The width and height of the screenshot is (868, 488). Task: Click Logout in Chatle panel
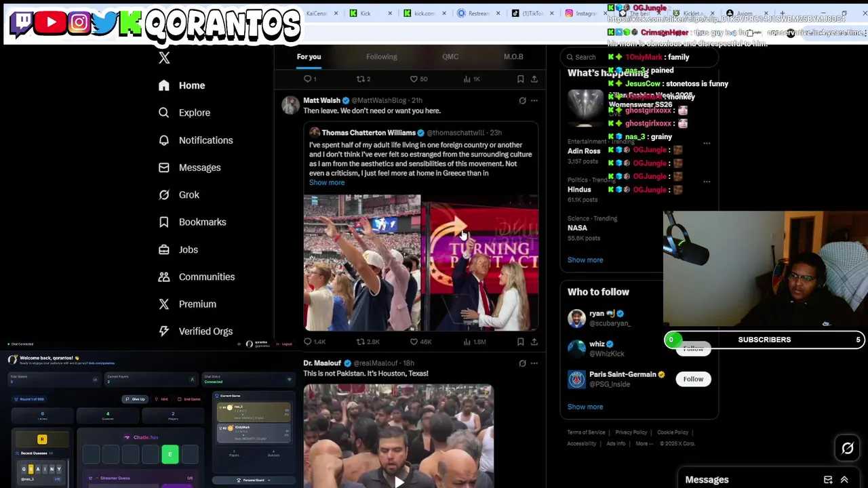click(x=284, y=344)
